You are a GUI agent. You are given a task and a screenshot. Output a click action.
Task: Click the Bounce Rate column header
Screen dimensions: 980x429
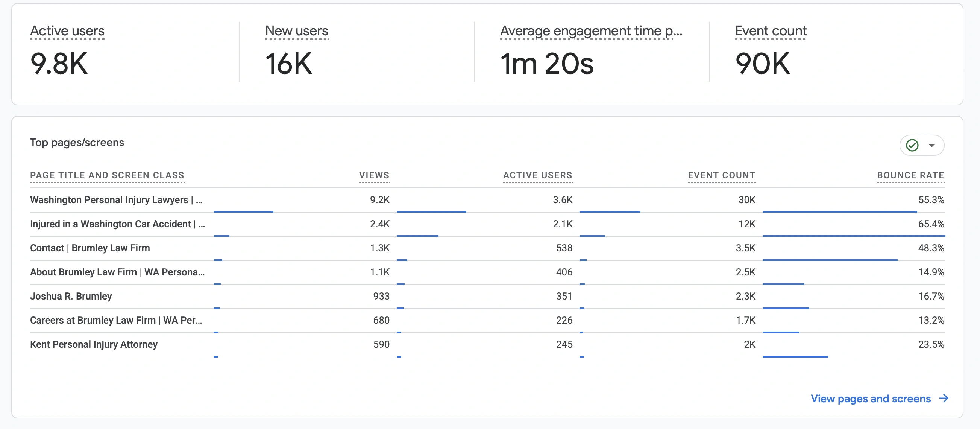tap(910, 175)
